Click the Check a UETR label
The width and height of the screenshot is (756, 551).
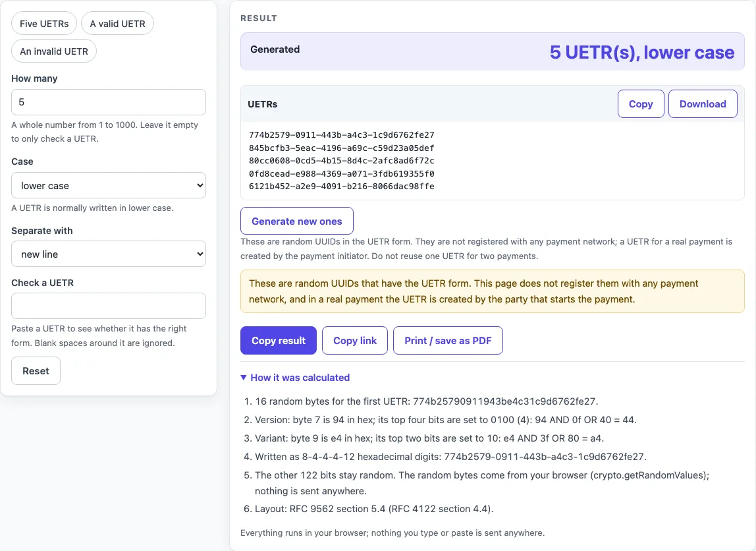point(42,283)
